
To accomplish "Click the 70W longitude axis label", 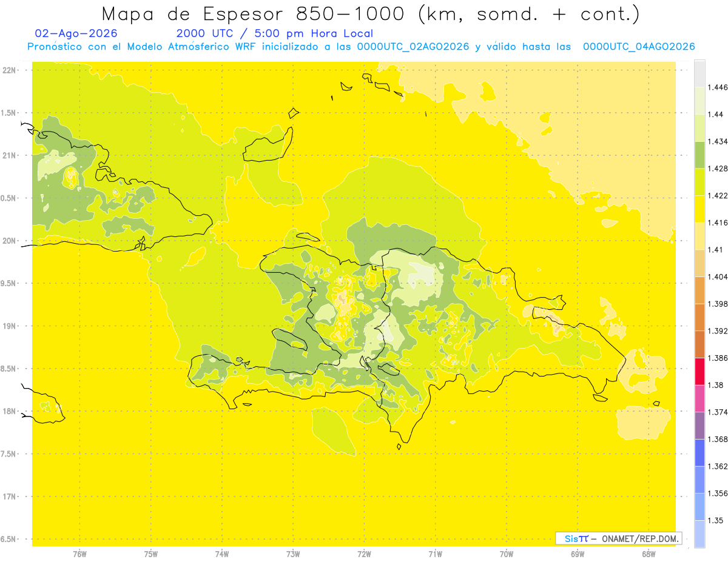I will pos(507,554).
